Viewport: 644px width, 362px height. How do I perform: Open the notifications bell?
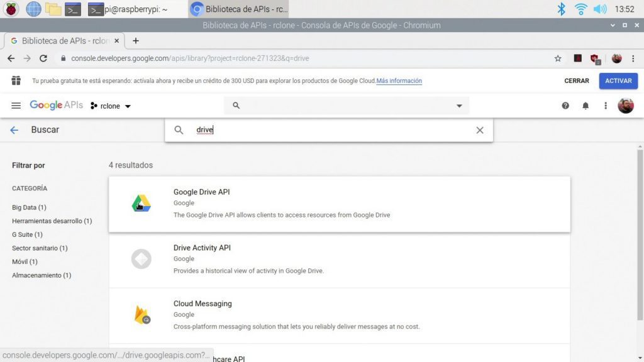(x=586, y=106)
